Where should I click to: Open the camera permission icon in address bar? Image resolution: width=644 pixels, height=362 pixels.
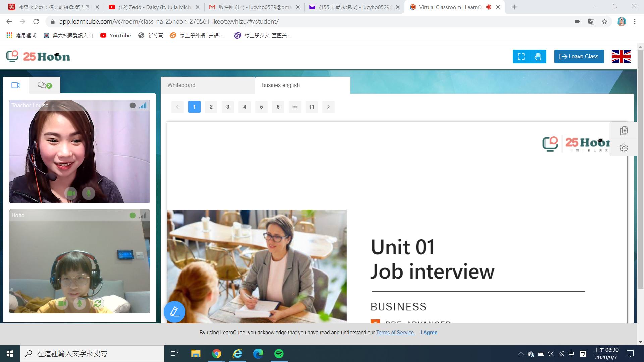578,22
